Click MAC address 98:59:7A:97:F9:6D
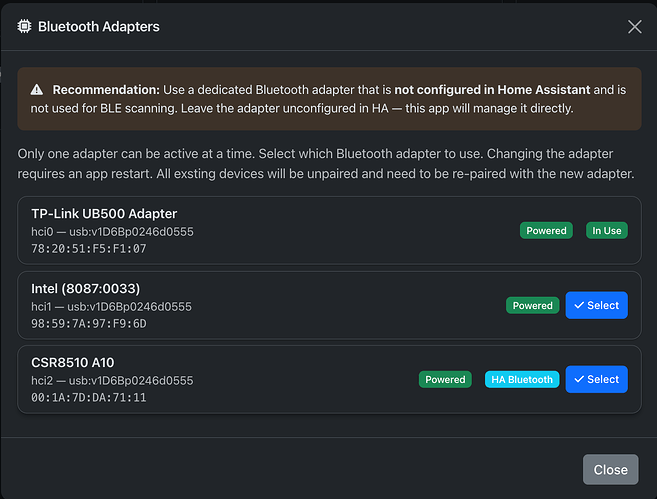The width and height of the screenshot is (657, 499). click(89, 324)
